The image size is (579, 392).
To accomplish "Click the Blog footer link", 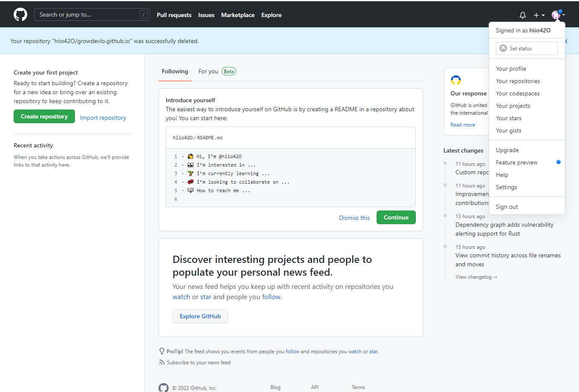I will (x=275, y=387).
